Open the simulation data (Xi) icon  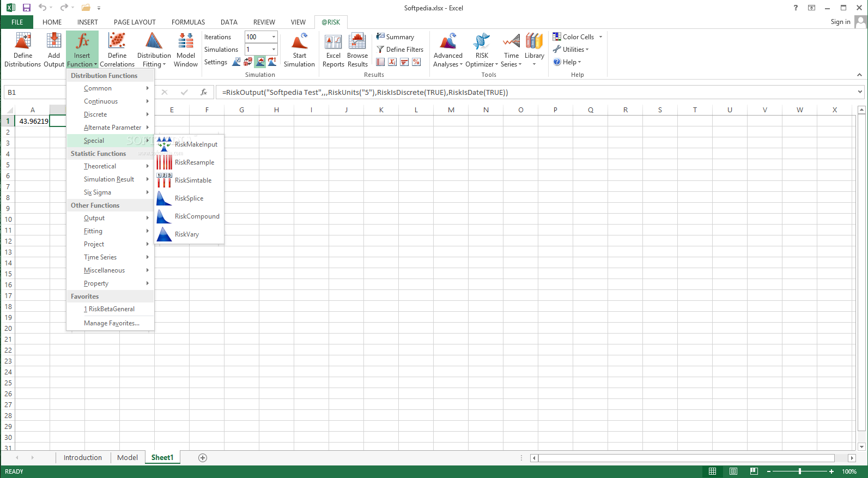392,62
